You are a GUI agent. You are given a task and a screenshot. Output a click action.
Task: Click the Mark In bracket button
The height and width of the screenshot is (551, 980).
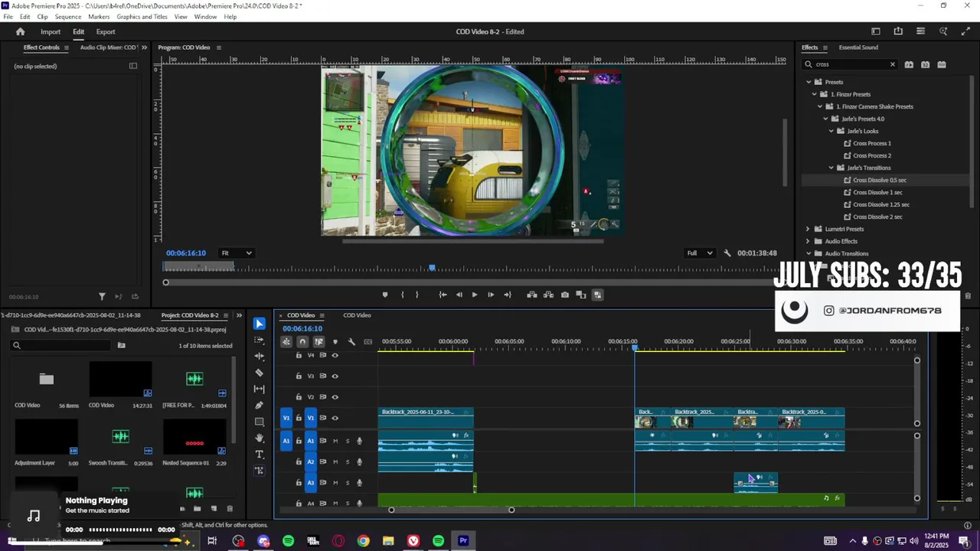[402, 295]
